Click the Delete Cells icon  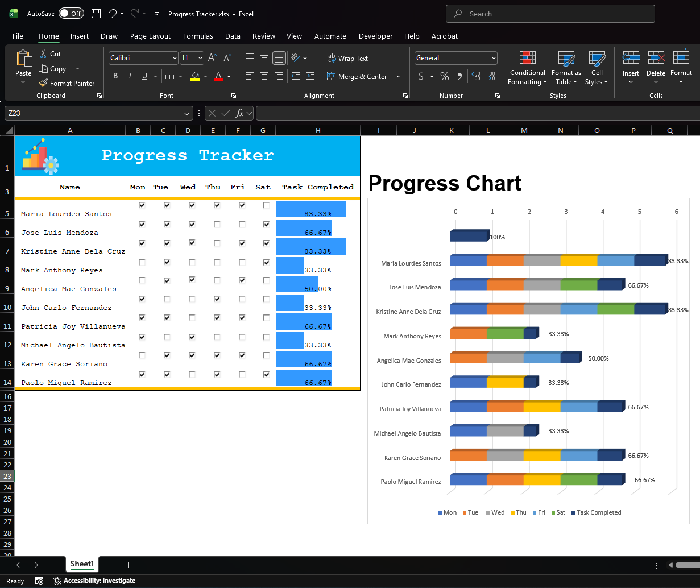656,68
